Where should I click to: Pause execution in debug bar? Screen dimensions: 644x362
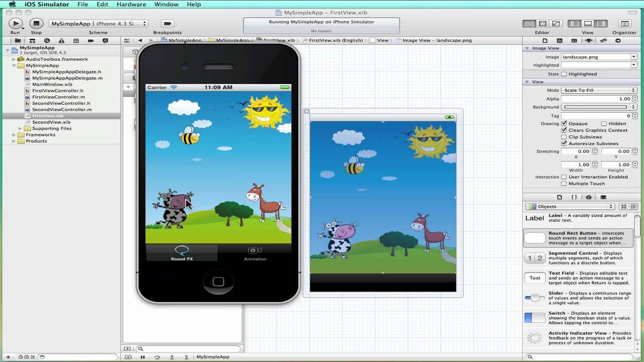tap(142, 357)
